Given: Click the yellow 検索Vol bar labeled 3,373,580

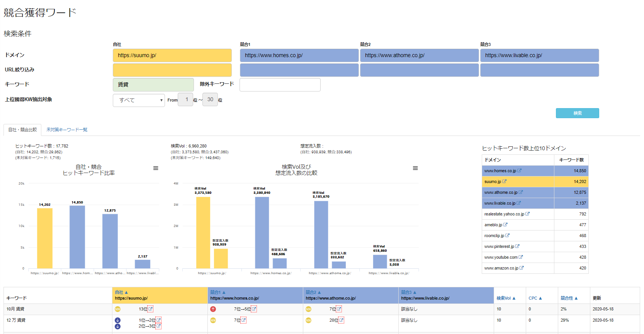Looking at the screenshot, I should point(203,232).
